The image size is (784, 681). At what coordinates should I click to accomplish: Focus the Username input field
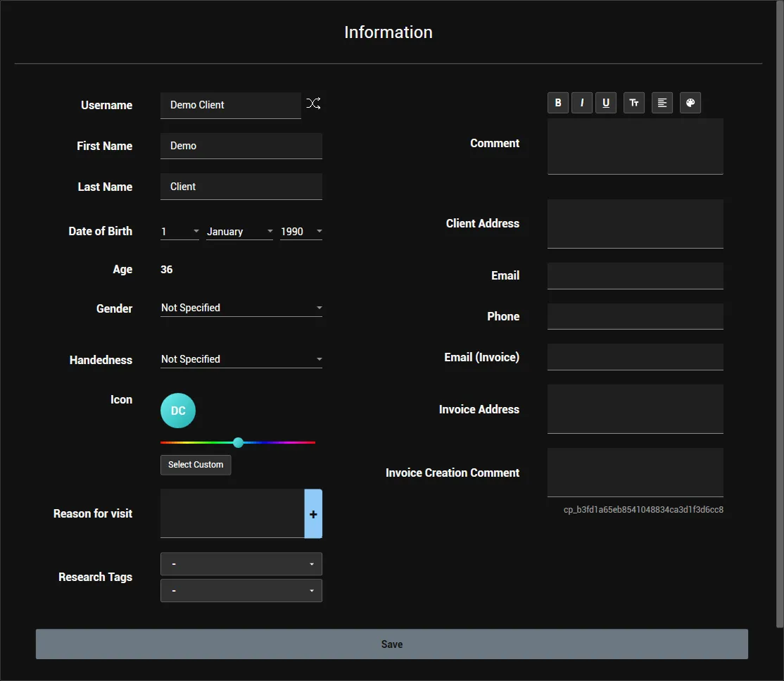click(x=231, y=106)
